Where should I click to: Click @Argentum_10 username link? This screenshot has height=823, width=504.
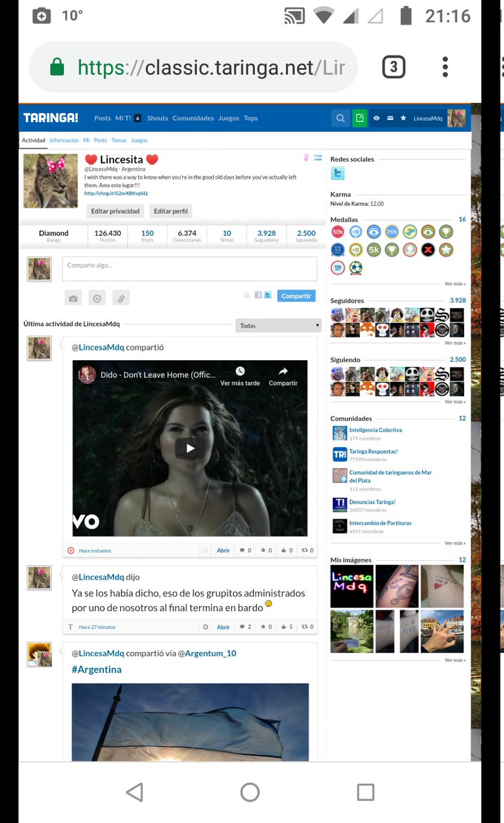pos(207,653)
